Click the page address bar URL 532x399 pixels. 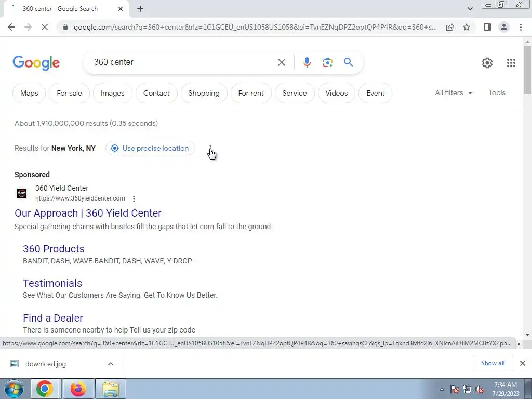[x=255, y=27]
